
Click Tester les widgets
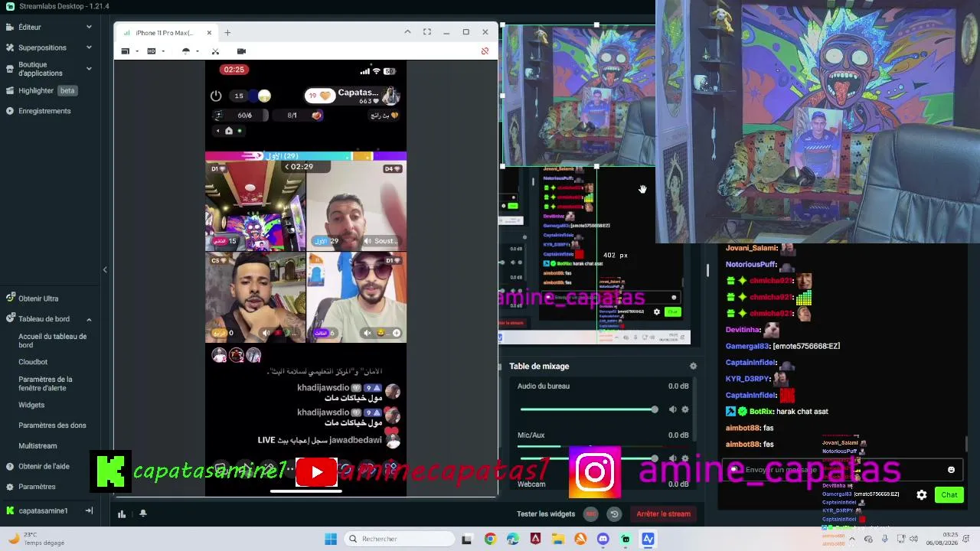point(546,514)
